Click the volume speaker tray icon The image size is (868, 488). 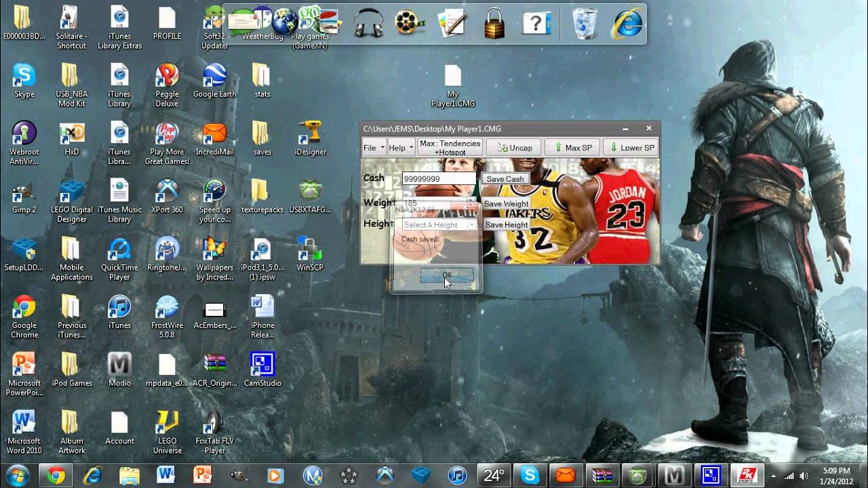pyautogui.click(x=804, y=476)
